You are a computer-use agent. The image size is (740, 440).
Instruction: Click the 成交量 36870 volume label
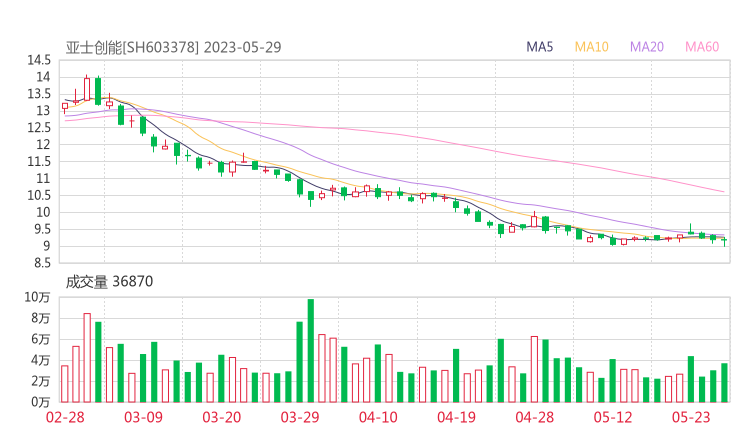(x=109, y=281)
